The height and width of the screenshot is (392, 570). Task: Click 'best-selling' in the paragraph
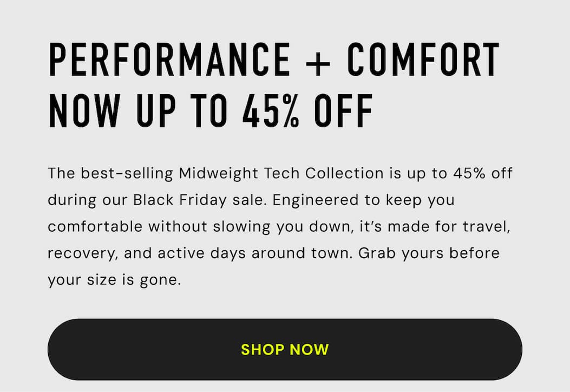[x=127, y=174]
